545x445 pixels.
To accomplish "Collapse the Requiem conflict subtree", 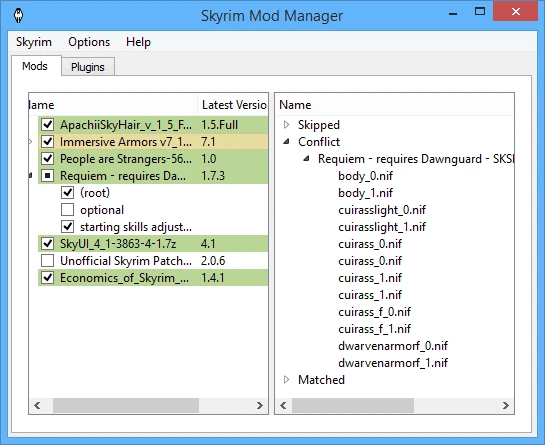I will tap(306, 159).
